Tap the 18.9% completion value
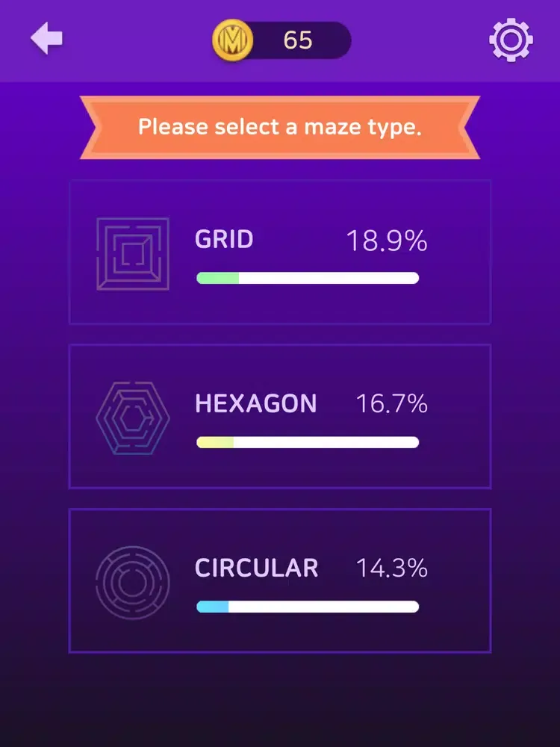 (386, 241)
